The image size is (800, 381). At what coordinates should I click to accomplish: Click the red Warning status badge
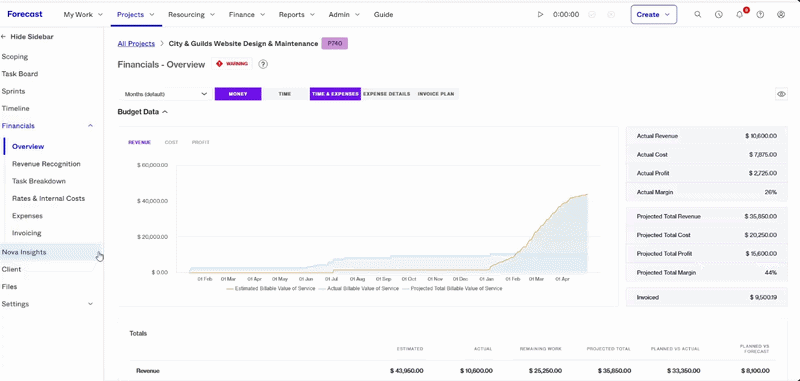pyautogui.click(x=232, y=64)
